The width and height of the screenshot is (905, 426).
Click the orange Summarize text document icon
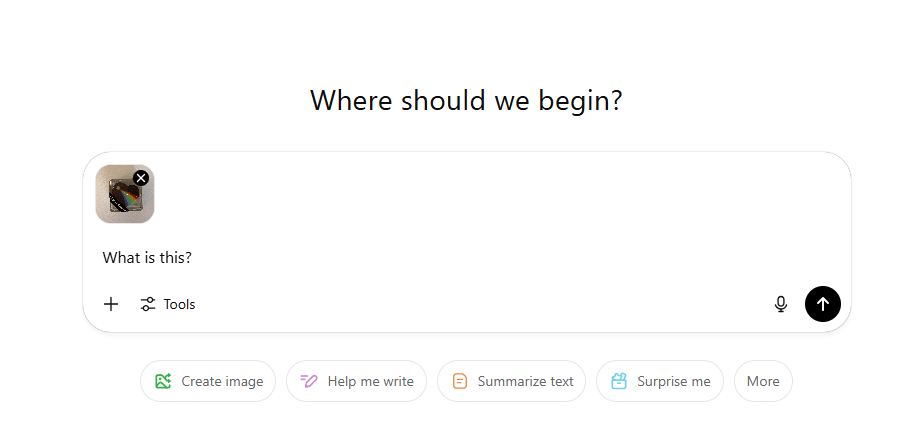click(460, 381)
